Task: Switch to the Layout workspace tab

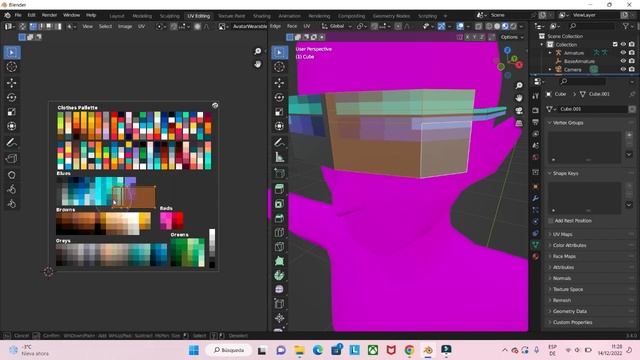Action: [x=117, y=16]
